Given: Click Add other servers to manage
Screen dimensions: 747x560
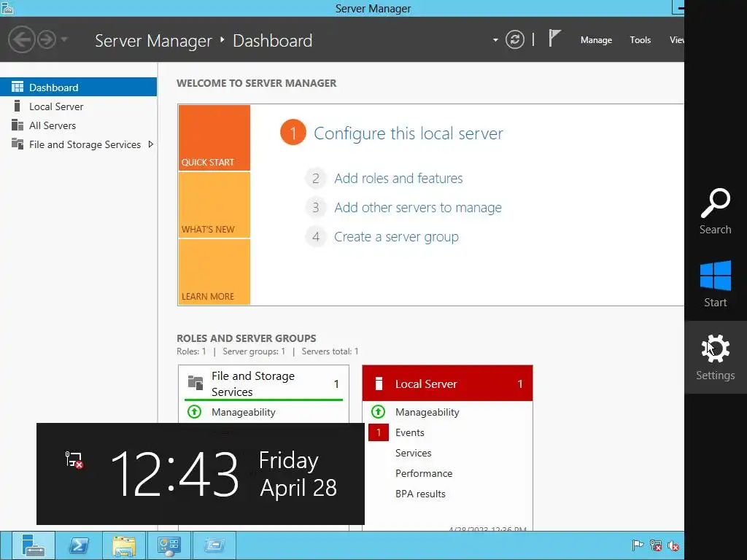Looking at the screenshot, I should pos(418,208).
